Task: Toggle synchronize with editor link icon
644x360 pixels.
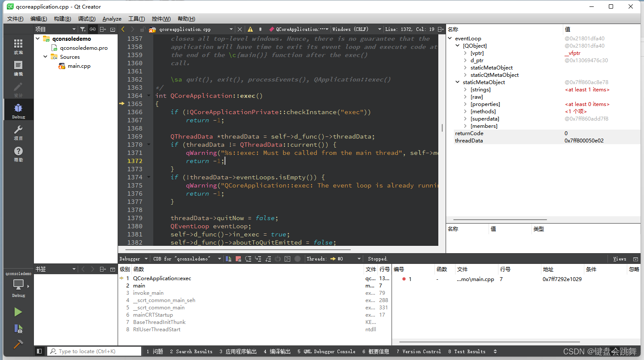Action: [x=92, y=29]
